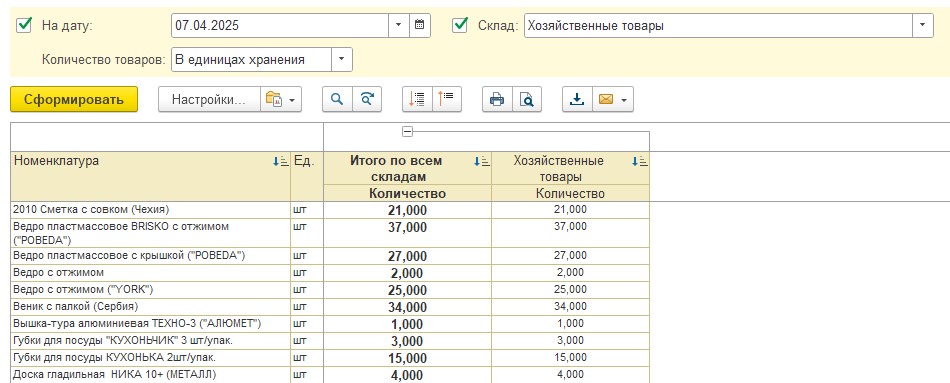Click 15,000 in Хозяйственные товары column
Screen dimensions: 950x383
[x=570, y=358]
